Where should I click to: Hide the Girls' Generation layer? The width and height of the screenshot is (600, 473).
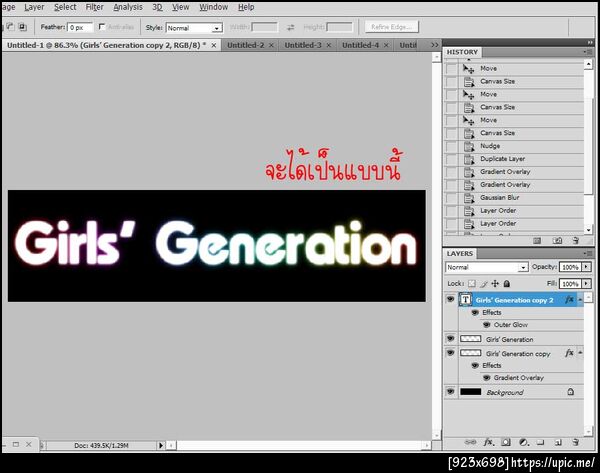tap(451, 339)
